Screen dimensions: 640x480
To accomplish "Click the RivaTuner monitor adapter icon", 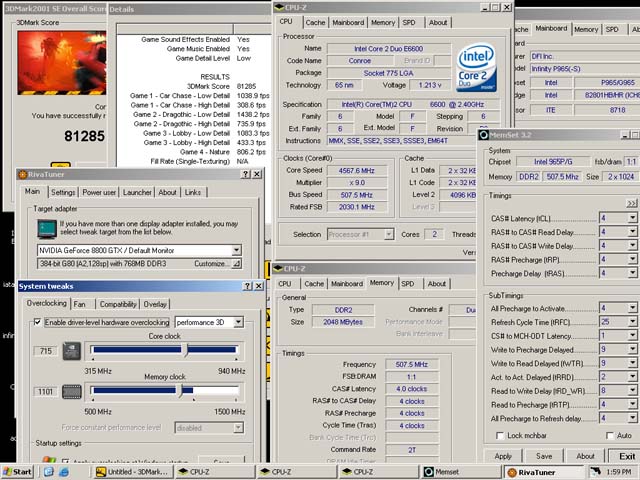I will [x=47, y=229].
